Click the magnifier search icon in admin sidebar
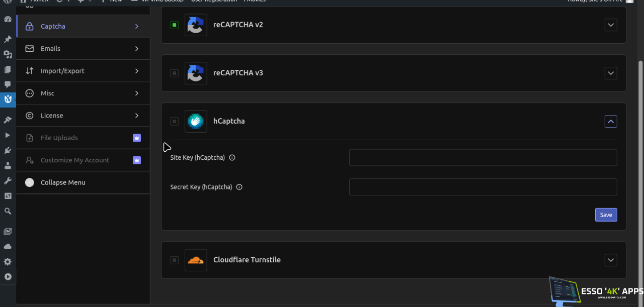Viewport: 644px width, 307px height. pyautogui.click(x=8, y=212)
